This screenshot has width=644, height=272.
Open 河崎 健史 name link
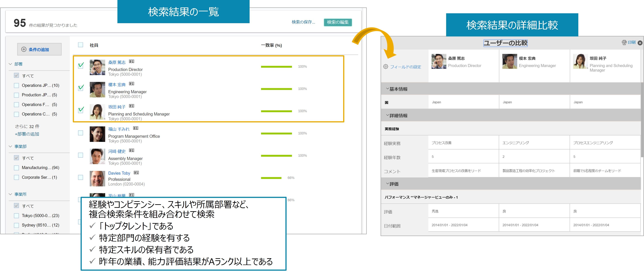click(x=117, y=151)
